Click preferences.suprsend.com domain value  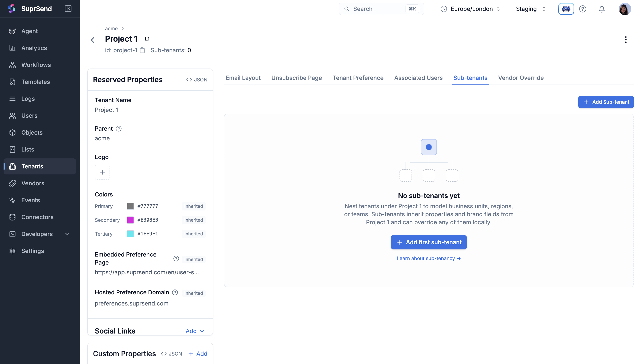tap(132, 303)
